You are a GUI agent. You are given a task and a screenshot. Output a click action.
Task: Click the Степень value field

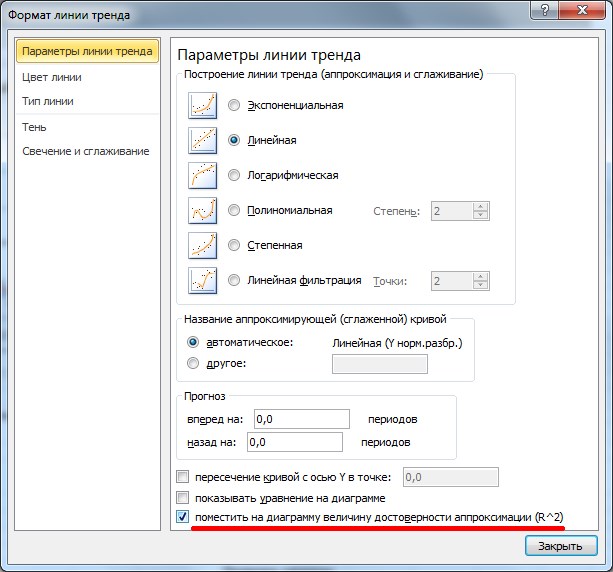pos(452,211)
